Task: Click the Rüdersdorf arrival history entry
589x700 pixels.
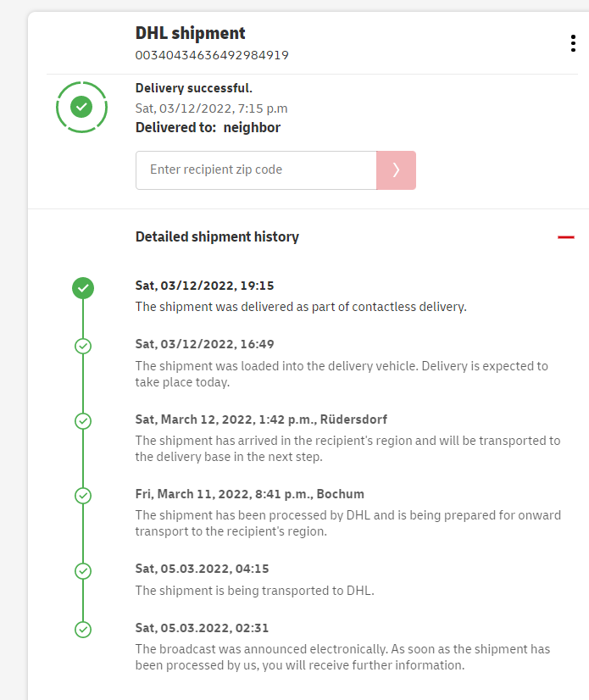Action: pyautogui.click(x=347, y=448)
